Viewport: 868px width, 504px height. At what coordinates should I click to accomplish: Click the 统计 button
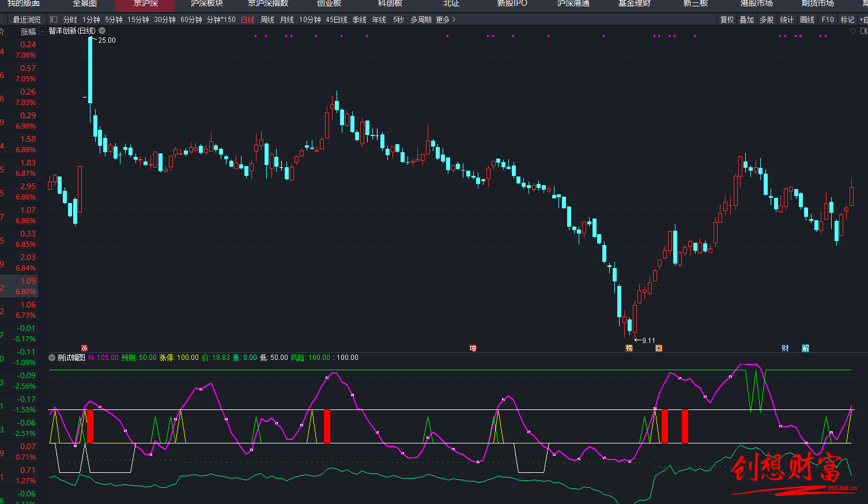(787, 20)
